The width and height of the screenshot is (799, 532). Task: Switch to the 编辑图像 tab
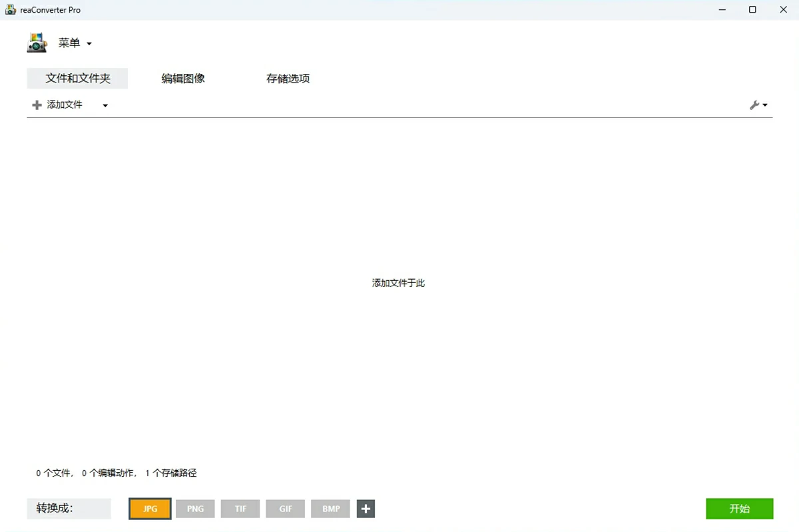(183, 79)
